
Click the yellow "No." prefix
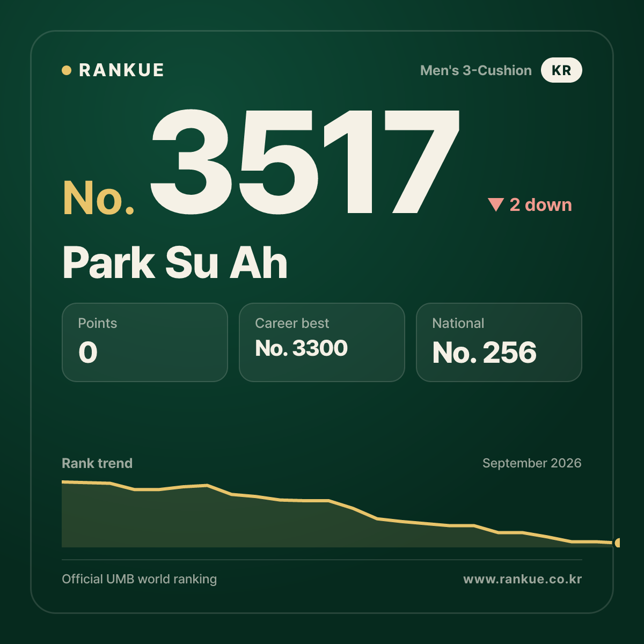click(x=99, y=198)
